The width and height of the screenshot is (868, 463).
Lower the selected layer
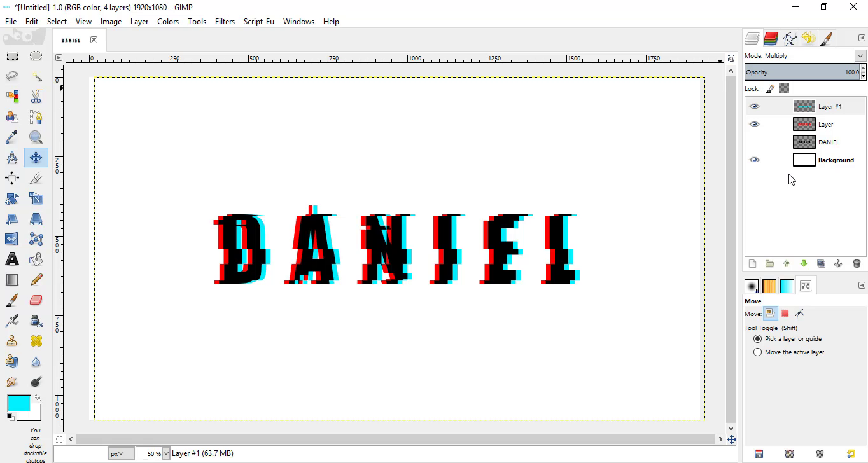click(804, 263)
